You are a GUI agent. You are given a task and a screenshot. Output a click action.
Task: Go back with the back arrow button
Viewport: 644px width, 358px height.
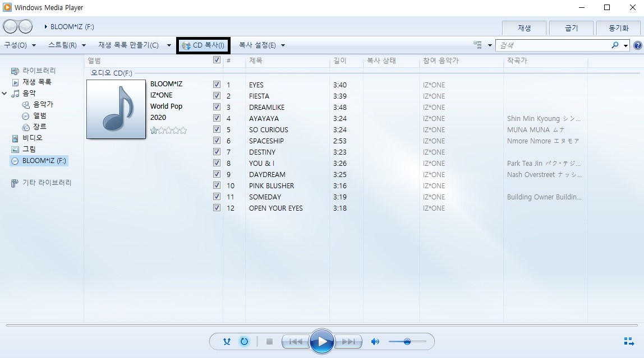pos(10,27)
